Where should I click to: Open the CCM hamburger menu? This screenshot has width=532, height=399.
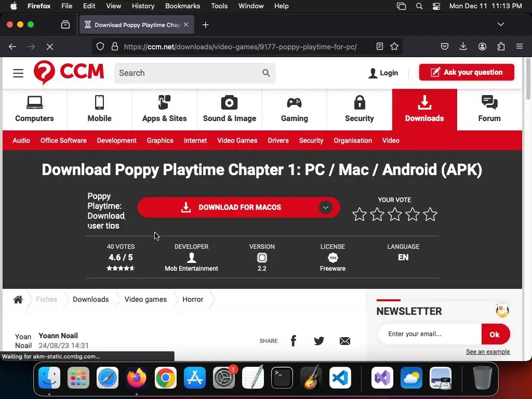click(x=18, y=73)
